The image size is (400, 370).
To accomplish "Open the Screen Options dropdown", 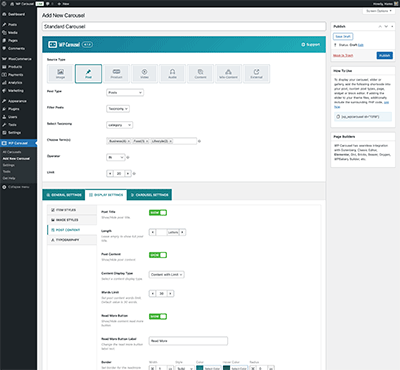I will 379,11.
